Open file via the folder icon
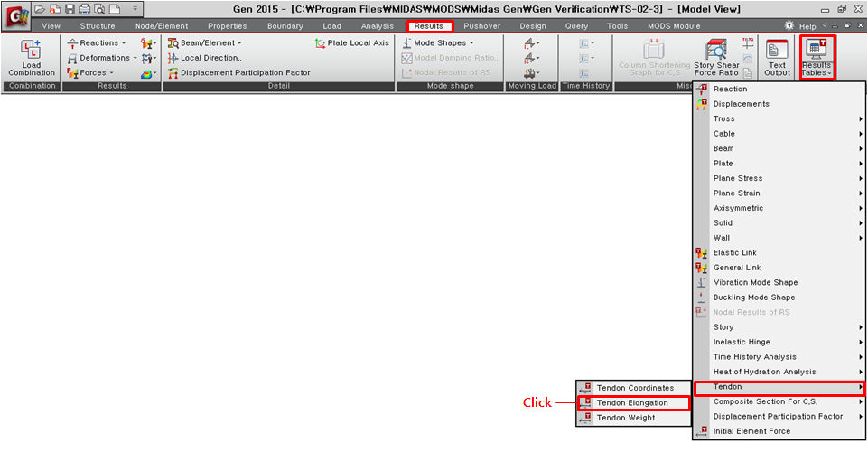Viewport: 868px width, 453px height. 40,9
